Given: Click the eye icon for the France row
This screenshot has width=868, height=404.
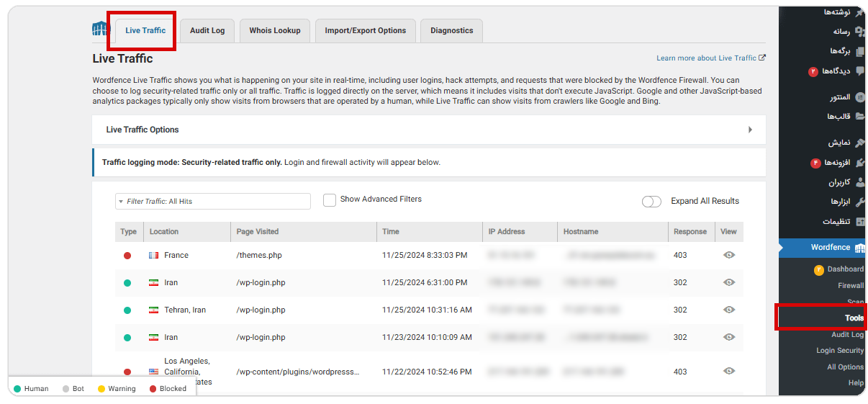Looking at the screenshot, I should [728, 255].
